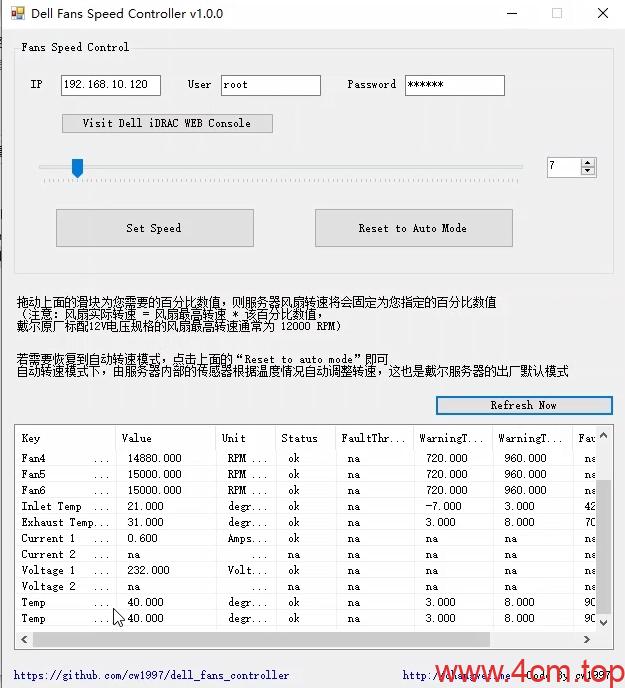Screen dimensions: 625x688
Task: Open Visit Dell iDRAC WEB Console
Action: [166, 123]
